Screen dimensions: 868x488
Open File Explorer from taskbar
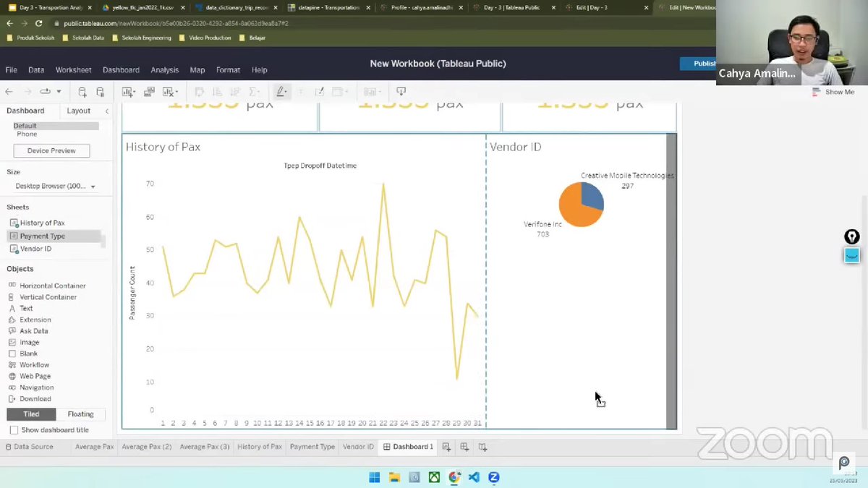pyautogui.click(x=394, y=477)
